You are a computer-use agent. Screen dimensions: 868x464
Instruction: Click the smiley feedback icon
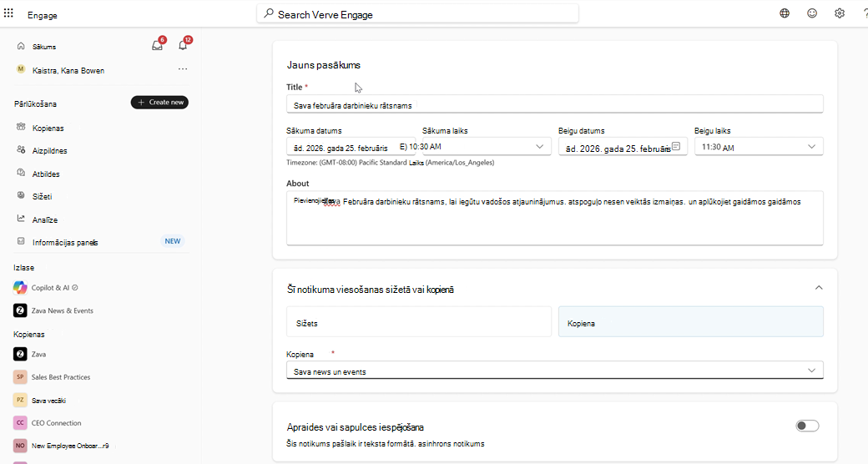[812, 13]
